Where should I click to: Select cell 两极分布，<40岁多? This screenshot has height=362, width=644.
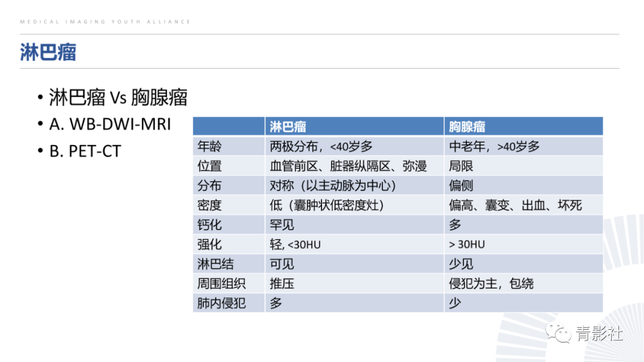(354, 146)
